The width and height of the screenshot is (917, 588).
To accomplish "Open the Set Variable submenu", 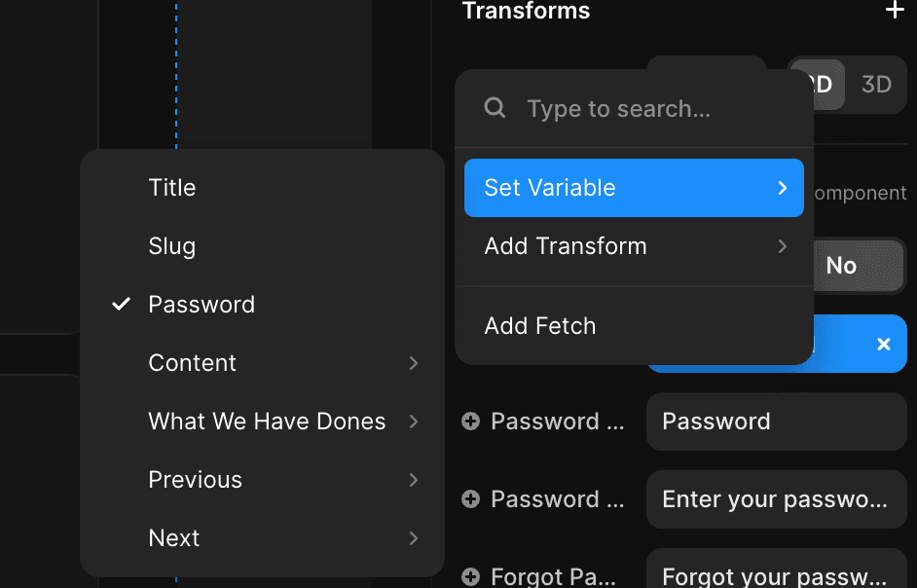I will coord(634,188).
